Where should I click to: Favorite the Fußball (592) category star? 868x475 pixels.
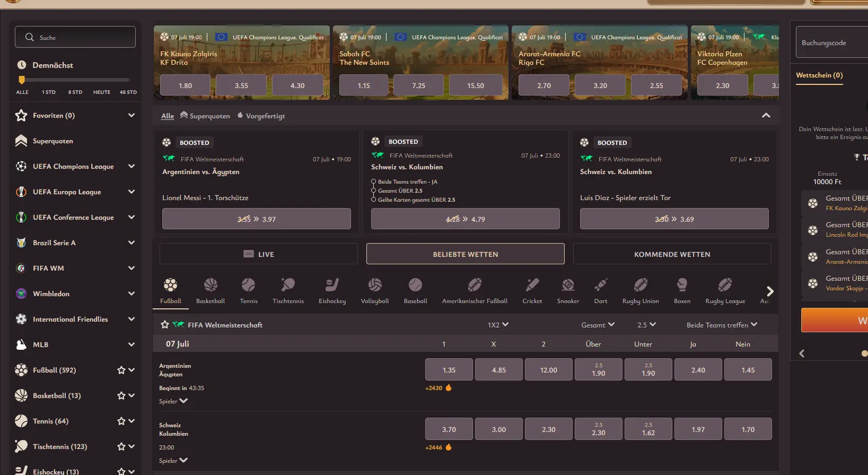point(121,370)
